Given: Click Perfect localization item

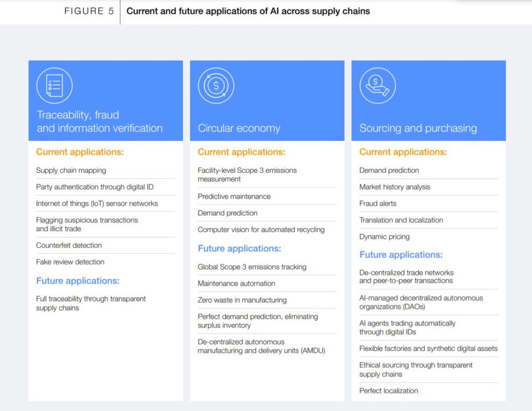Looking at the screenshot, I should [x=388, y=390].
